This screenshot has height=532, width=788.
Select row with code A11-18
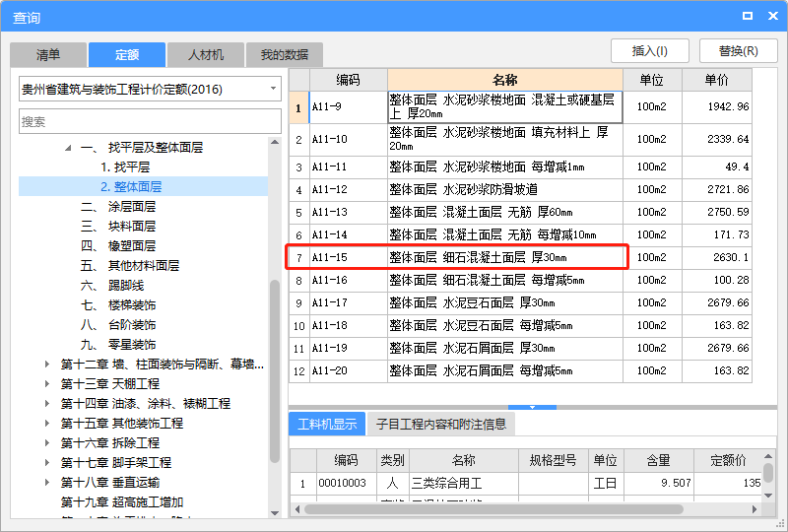[x=521, y=325]
